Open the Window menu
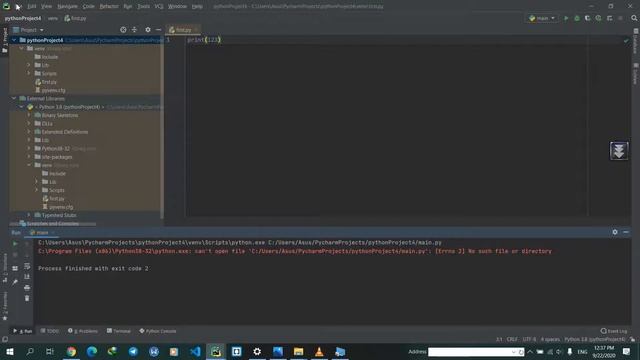The image size is (640, 360). [x=177, y=7]
